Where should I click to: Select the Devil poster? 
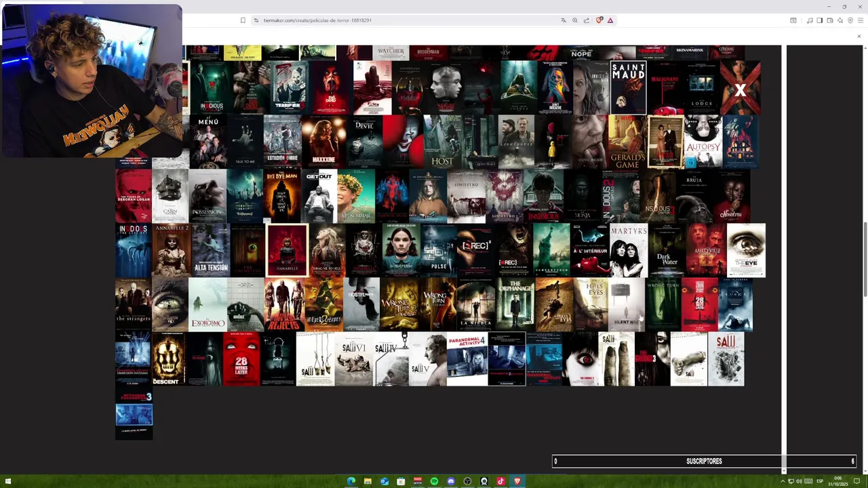[364, 142]
